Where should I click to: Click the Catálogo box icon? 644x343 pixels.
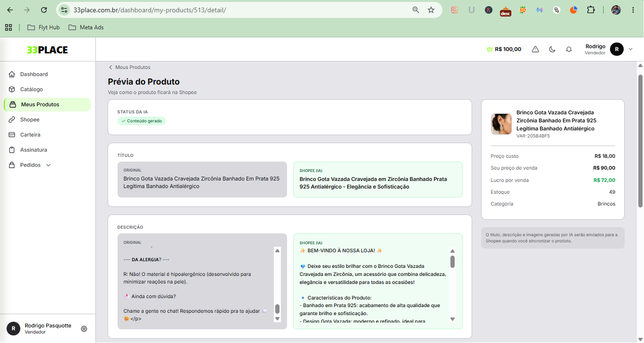(12, 89)
